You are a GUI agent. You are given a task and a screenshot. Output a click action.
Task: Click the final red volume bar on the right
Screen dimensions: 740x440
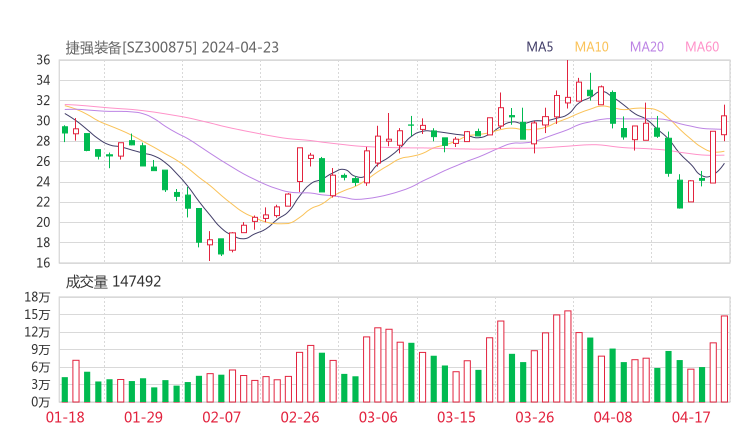point(724,359)
